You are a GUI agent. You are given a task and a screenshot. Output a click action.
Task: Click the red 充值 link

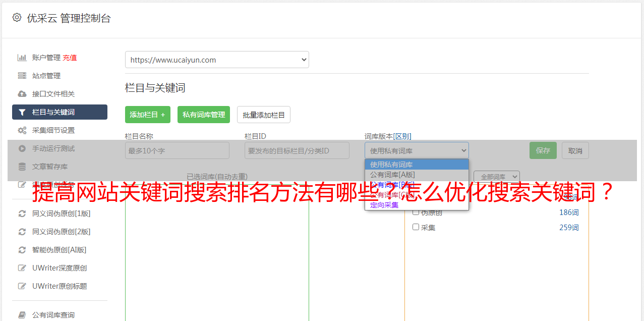click(70, 58)
